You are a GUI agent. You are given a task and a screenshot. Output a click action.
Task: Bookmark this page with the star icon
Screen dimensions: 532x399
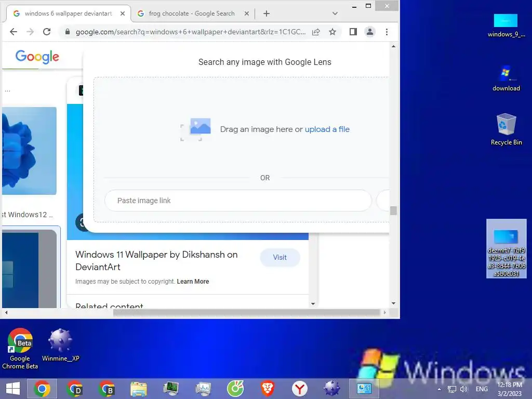[332, 32]
